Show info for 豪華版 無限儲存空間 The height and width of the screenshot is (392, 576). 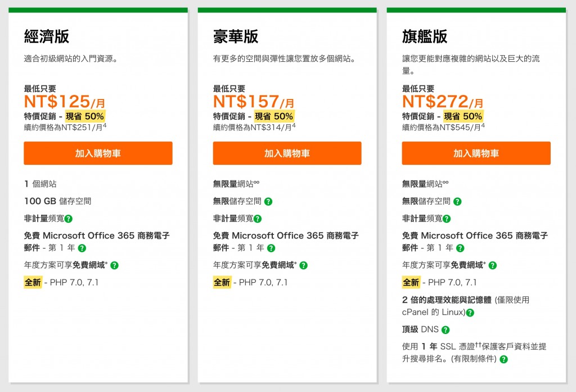(x=268, y=201)
